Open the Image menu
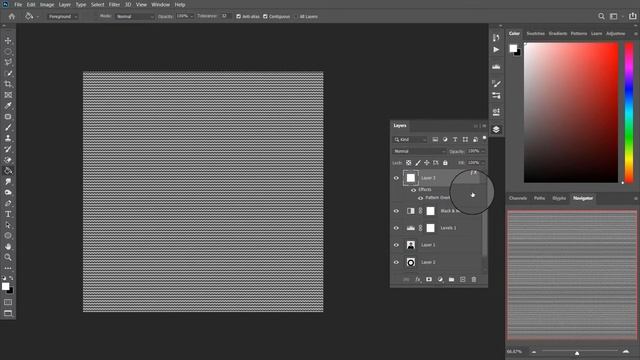The image size is (640, 360). tap(47, 4)
